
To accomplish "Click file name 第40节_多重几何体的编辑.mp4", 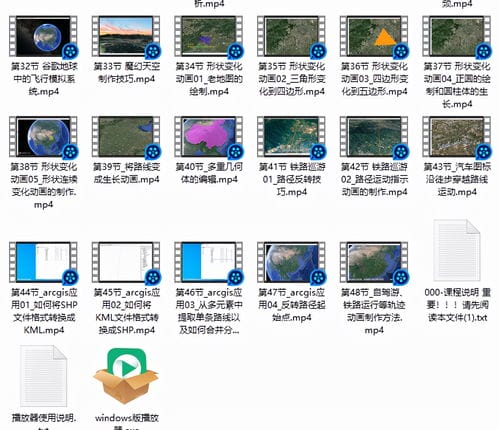I will tap(209, 173).
